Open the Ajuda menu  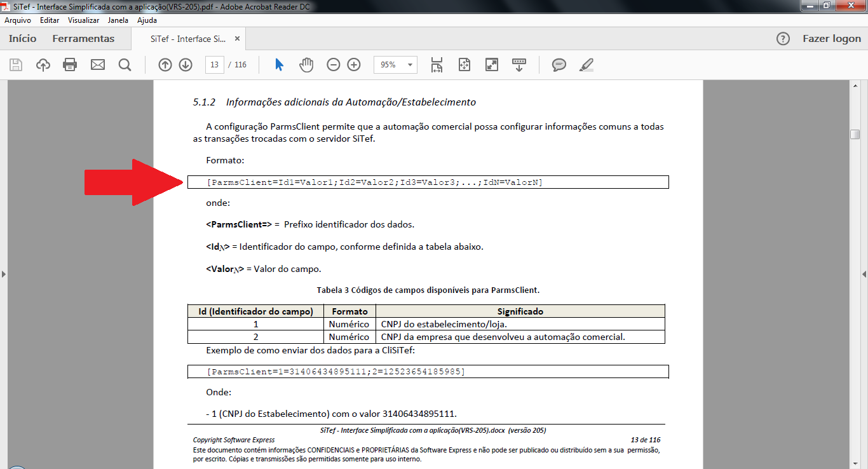point(147,20)
